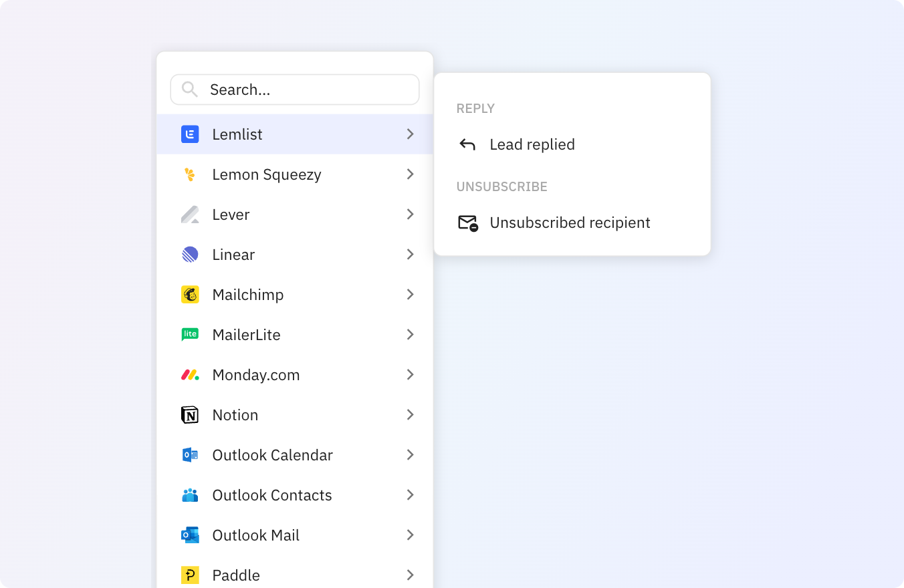Viewport: 904px width, 588px height.
Task: Expand the Lever row chevron
Action: pyautogui.click(x=411, y=214)
